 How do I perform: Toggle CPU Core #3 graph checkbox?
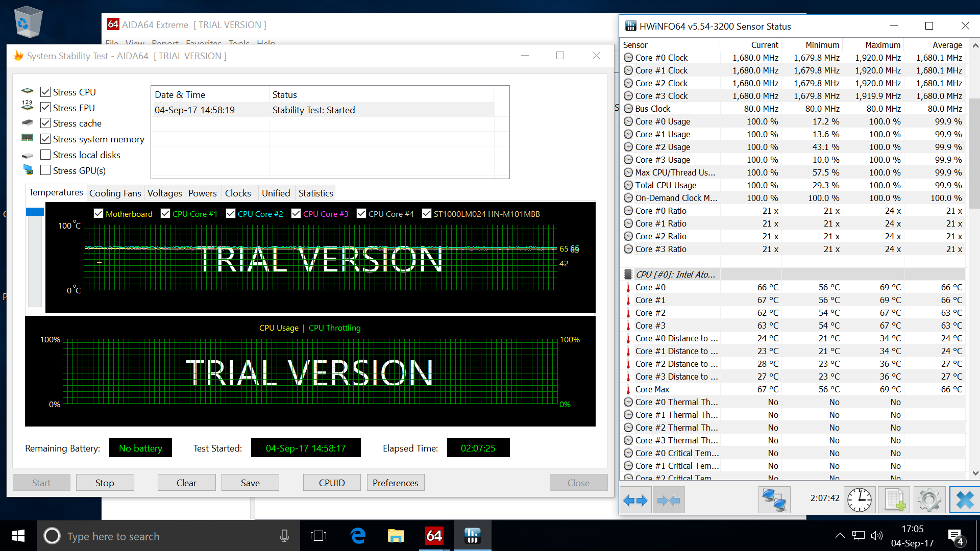(296, 214)
